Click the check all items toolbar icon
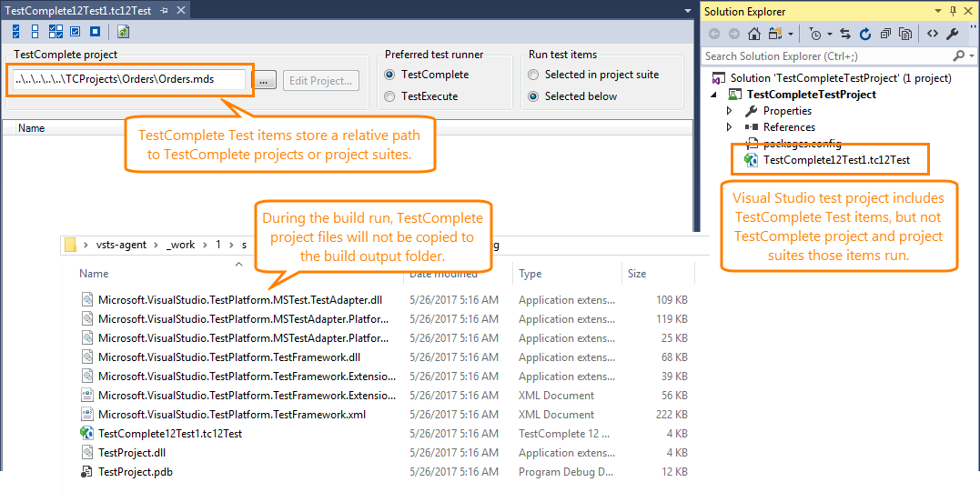The width and height of the screenshot is (980, 492). coord(16,31)
